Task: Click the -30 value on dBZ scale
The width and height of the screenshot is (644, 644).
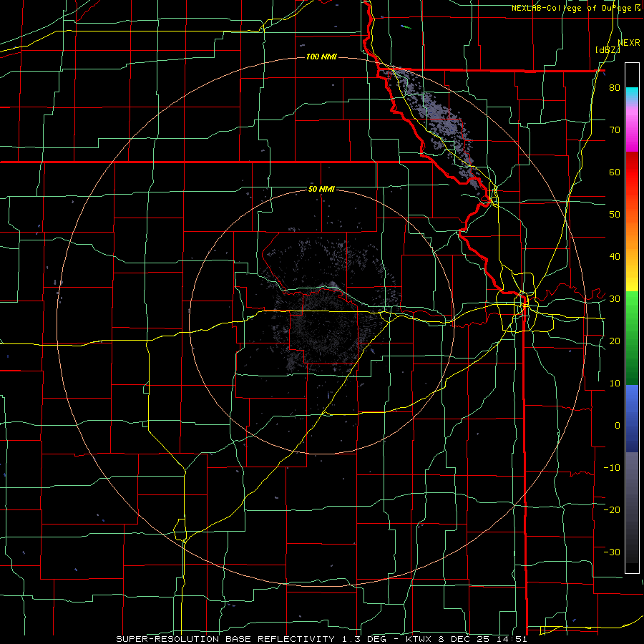Action: [612, 552]
